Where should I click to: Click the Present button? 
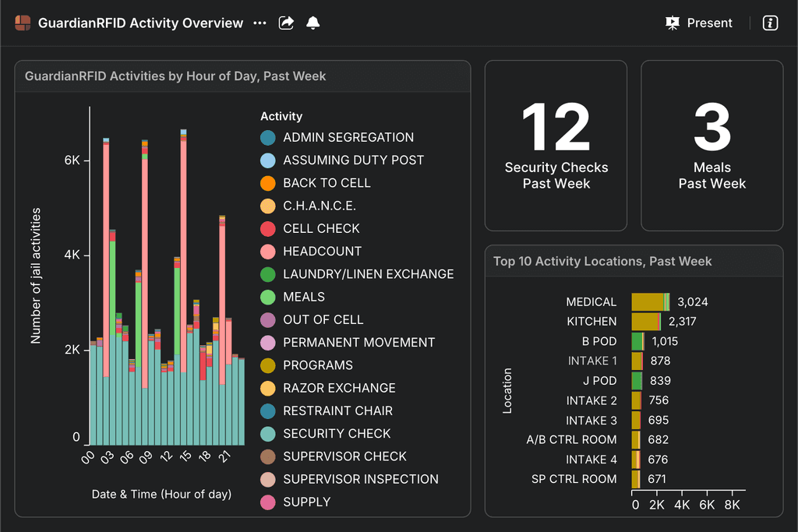(x=699, y=23)
